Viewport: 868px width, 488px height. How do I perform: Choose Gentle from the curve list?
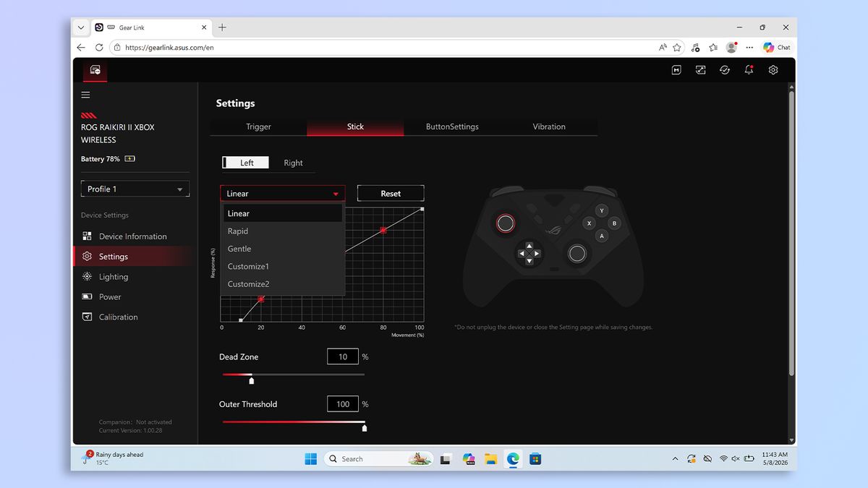(283, 249)
